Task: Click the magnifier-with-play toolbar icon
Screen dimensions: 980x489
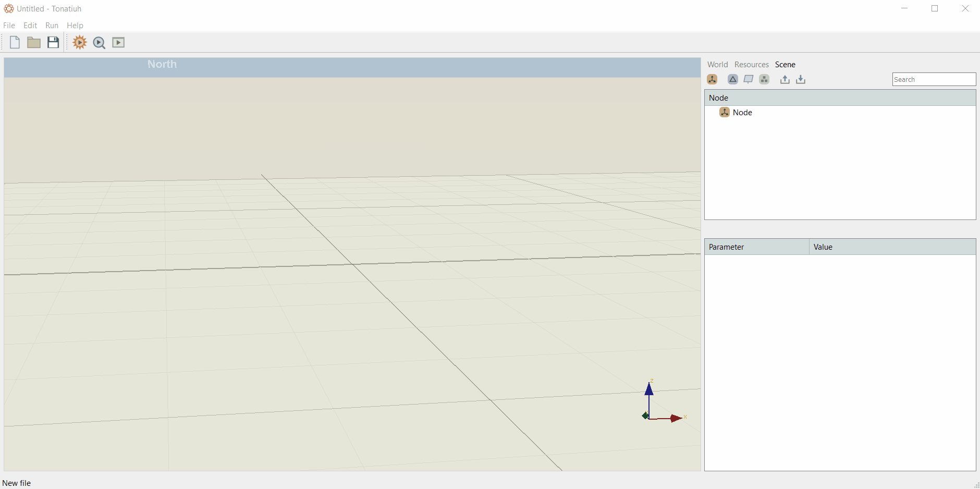Action: pyautogui.click(x=99, y=43)
